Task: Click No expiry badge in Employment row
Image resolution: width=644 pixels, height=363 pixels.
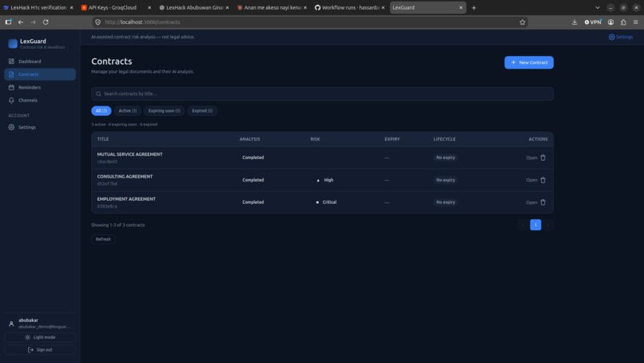Action: tap(446, 202)
